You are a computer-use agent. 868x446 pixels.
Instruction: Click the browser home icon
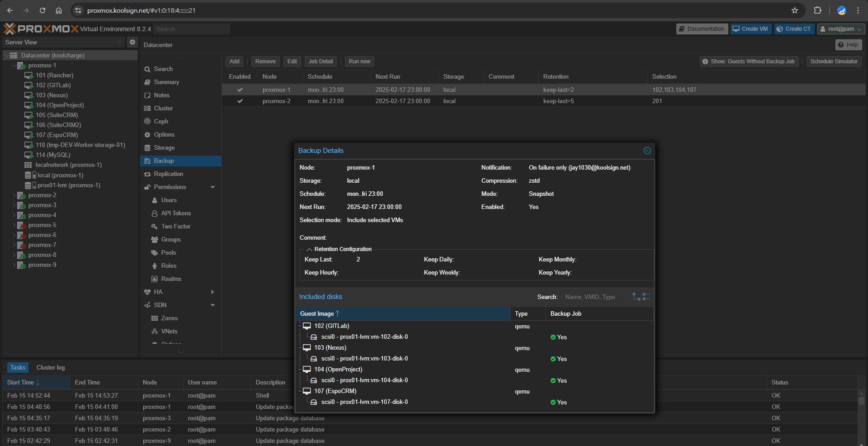[x=59, y=10]
